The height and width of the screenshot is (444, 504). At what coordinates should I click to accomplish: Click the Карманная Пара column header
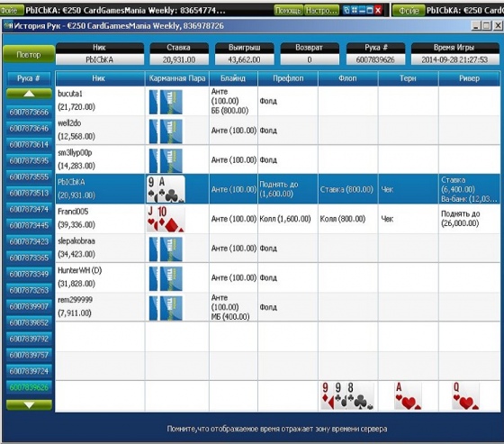177,78
